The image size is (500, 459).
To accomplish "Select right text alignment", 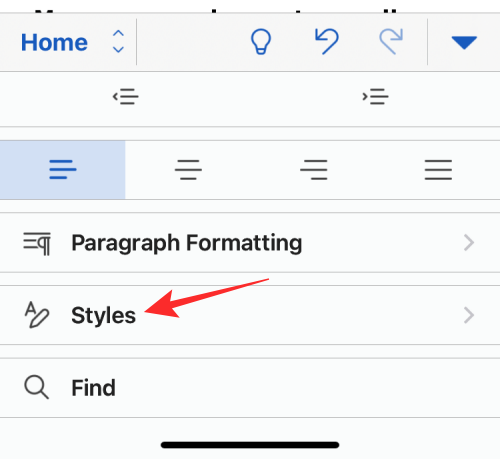I will click(x=314, y=170).
